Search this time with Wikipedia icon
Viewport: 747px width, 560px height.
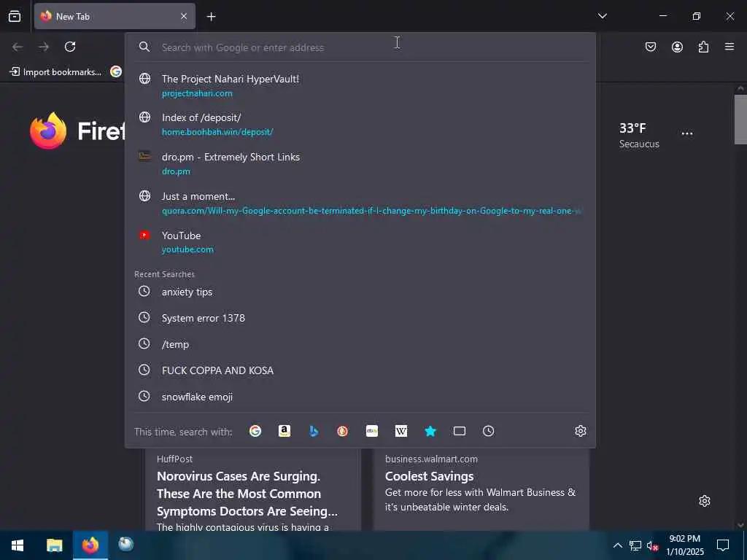[401, 431]
